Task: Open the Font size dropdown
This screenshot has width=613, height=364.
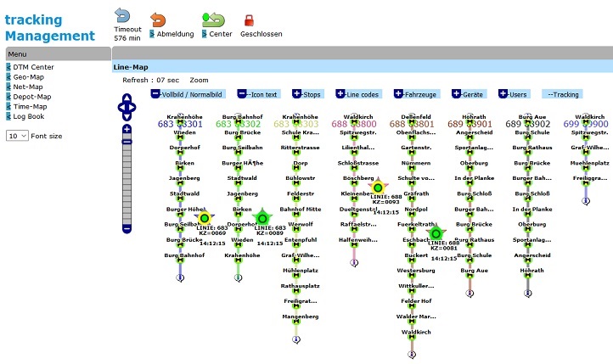Action: point(17,136)
